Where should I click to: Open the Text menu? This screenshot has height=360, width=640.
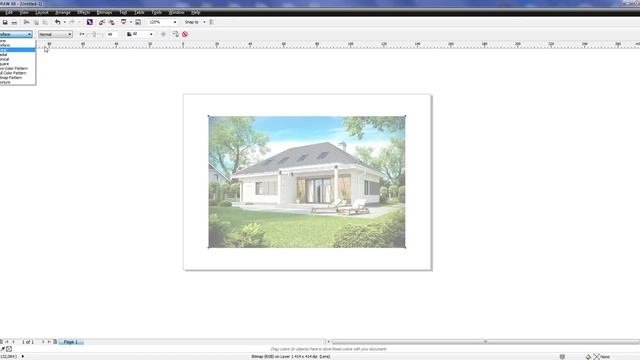coord(123,13)
